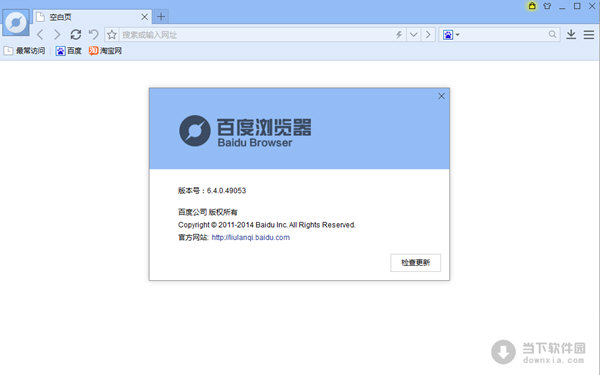Click the Baidu Browser logo avatar

[x=16, y=23]
